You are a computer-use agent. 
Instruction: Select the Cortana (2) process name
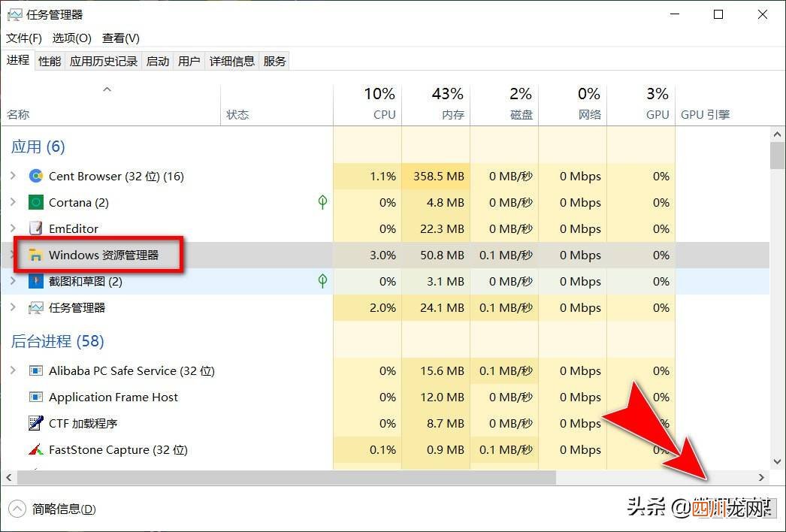tap(79, 203)
